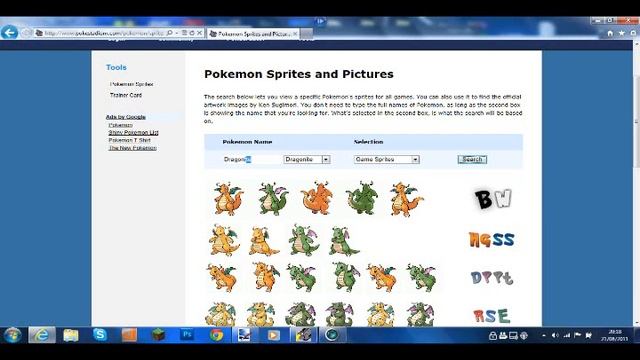Click first orange Dragonite sprite in DPPt row
The image size is (640, 360).
pyautogui.click(x=222, y=278)
